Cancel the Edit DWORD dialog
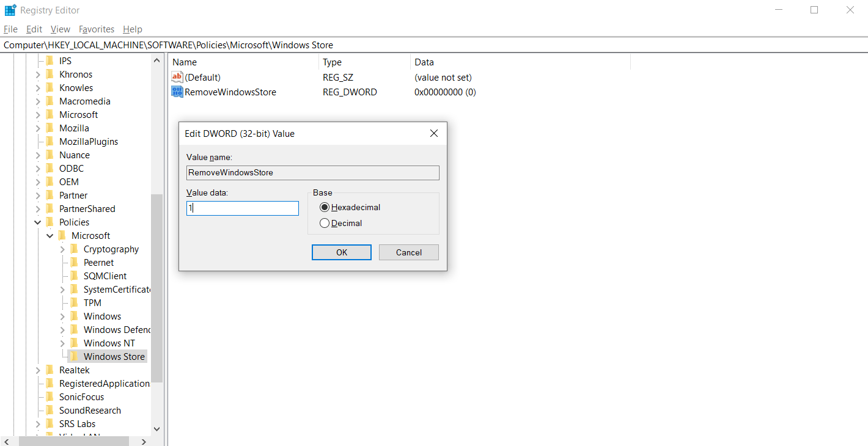 pyautogui.click(x=409, y=252)
